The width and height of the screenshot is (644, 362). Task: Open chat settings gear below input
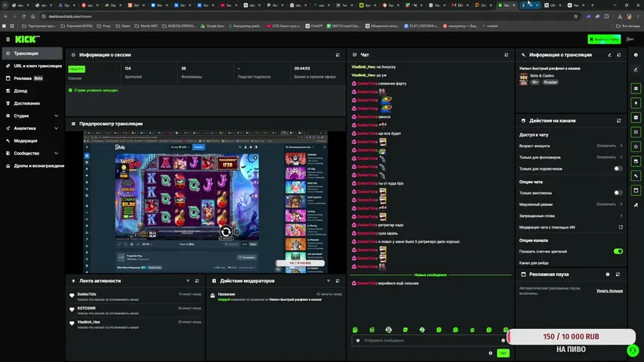(x=491, y=353)
